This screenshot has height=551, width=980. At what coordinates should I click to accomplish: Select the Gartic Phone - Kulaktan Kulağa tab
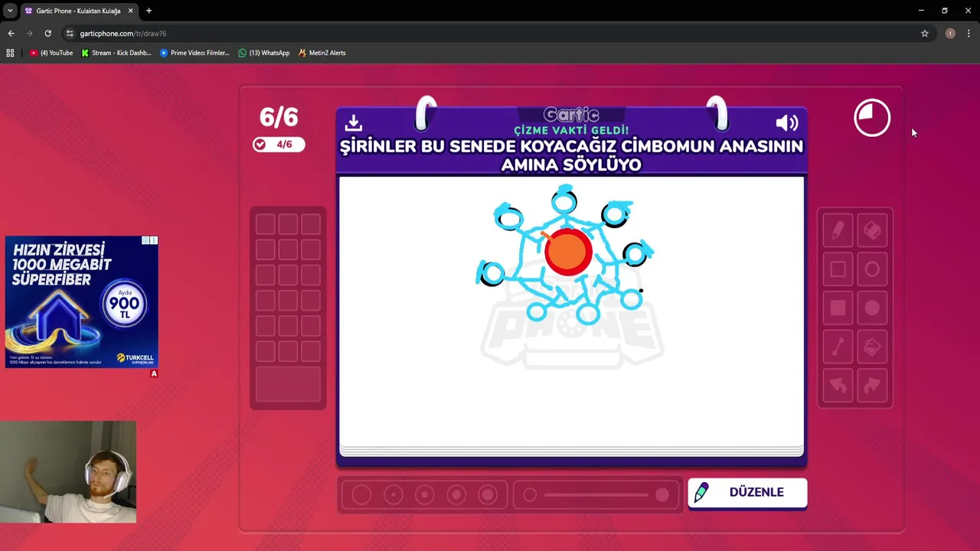(x=78, y=11)
